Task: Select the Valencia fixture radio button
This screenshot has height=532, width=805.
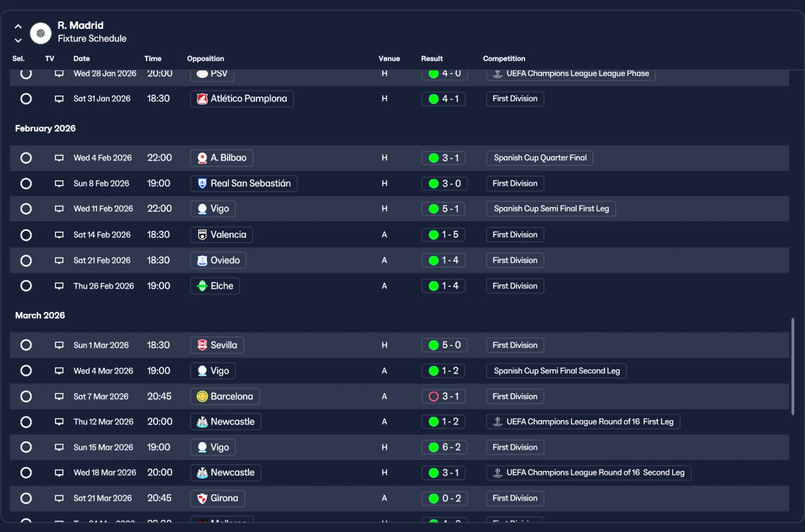Action: coord(26,235)
